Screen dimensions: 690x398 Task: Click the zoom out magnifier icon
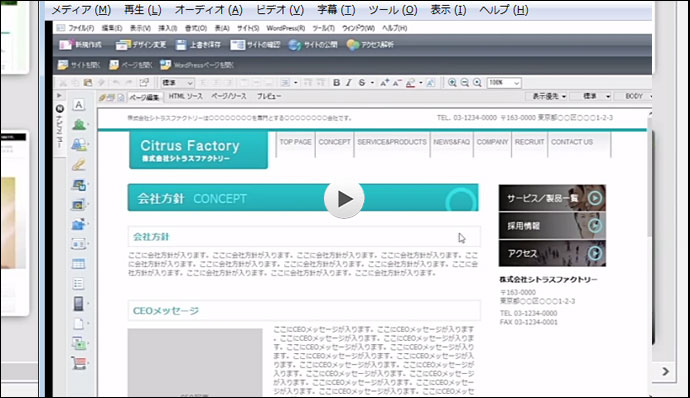coord(465,82)
